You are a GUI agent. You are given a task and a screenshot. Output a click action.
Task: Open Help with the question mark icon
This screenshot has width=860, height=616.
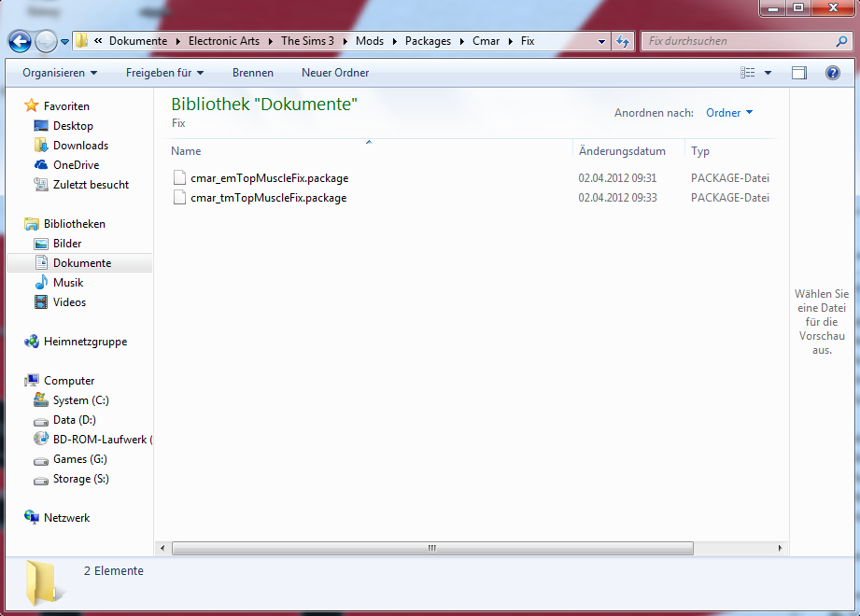[833, 73]
